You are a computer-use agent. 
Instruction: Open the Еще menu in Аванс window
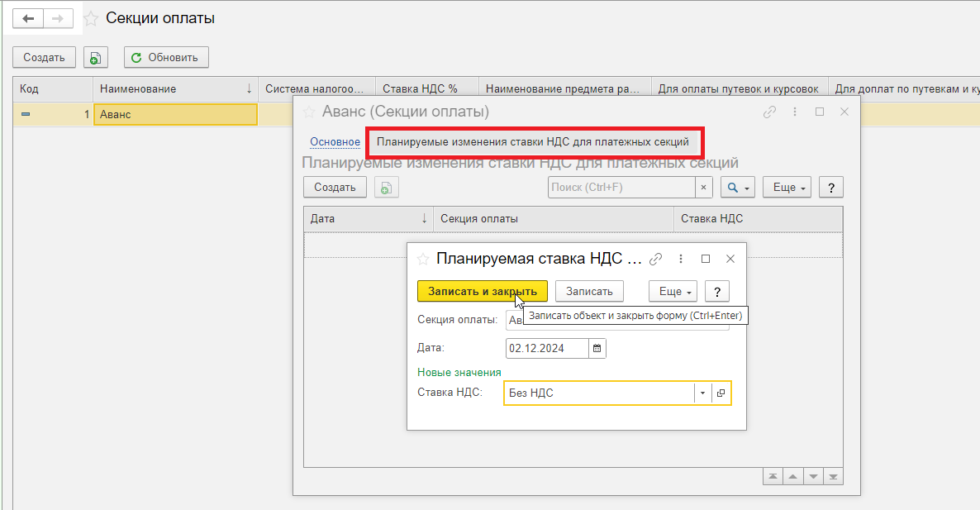point(787,188)
